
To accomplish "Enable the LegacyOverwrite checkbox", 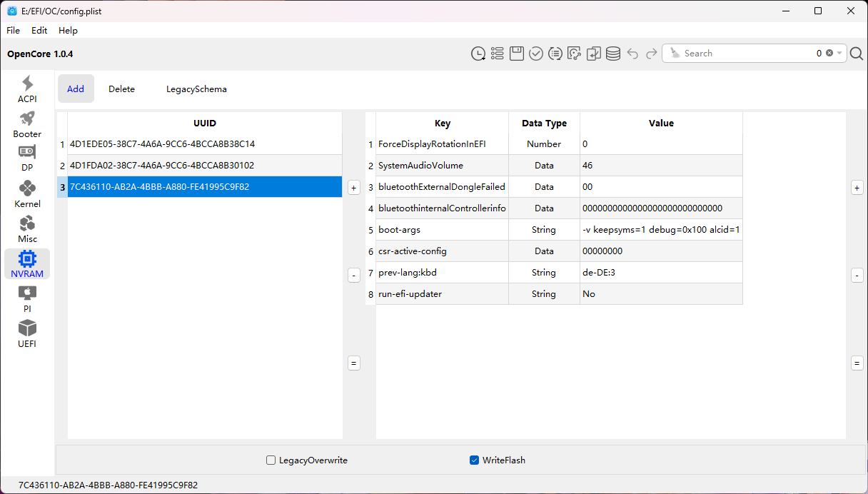I will click(x=271, y=460).
